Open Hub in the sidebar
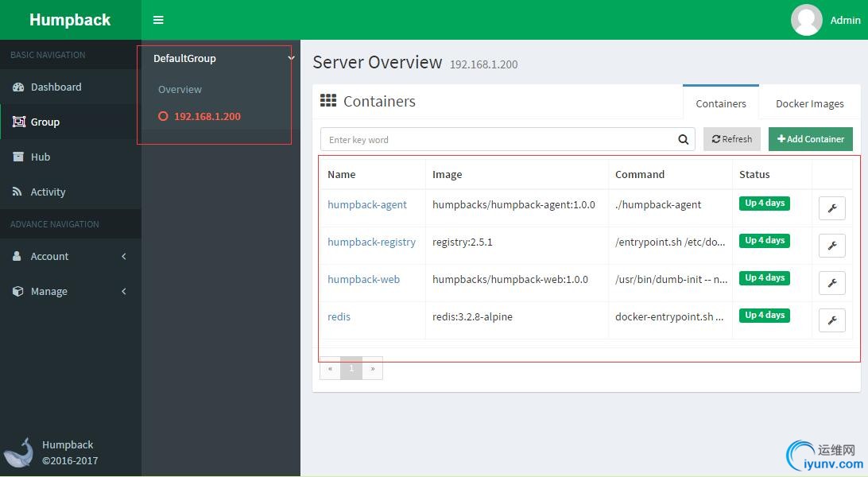 tap(70, 157)
